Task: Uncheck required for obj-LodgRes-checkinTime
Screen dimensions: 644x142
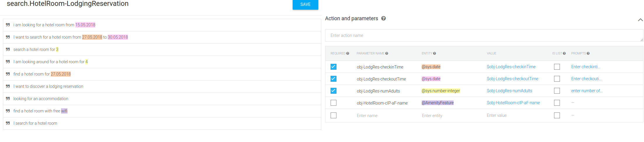Action: [334, 67]
